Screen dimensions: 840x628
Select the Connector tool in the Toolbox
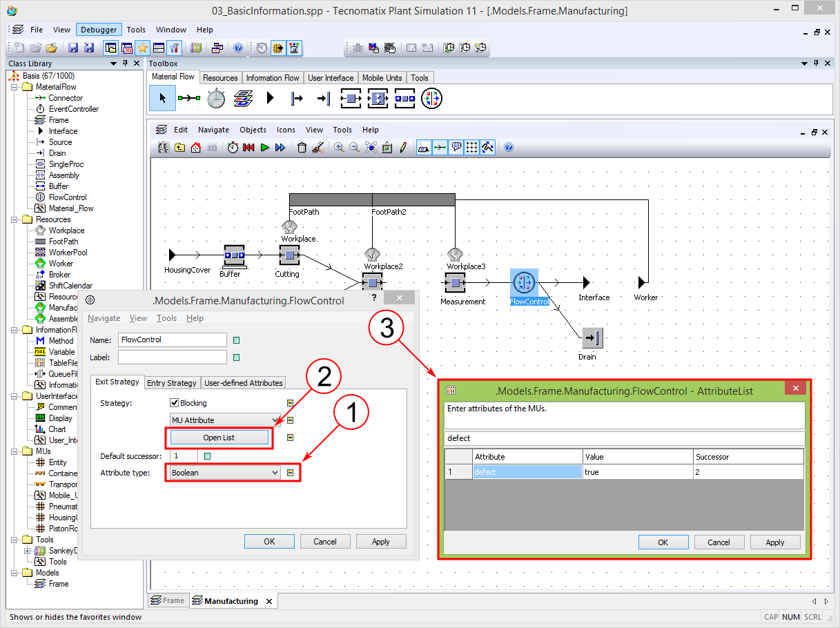pos(188,99)
